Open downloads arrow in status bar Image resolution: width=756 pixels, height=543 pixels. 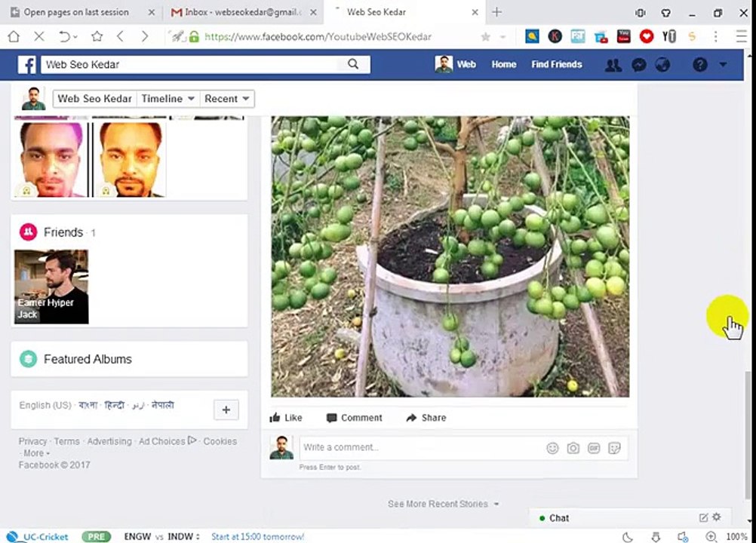[x=656, y=537]
